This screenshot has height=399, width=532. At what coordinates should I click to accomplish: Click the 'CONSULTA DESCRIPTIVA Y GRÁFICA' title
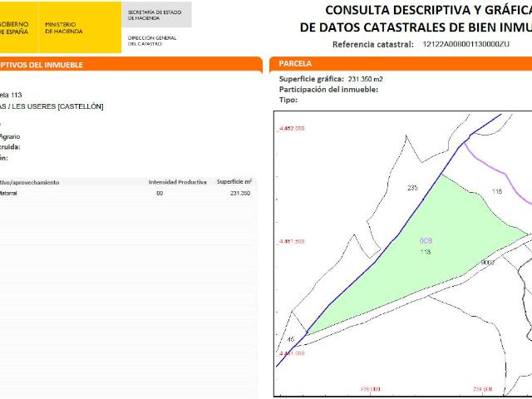click(x=429, y=10)
